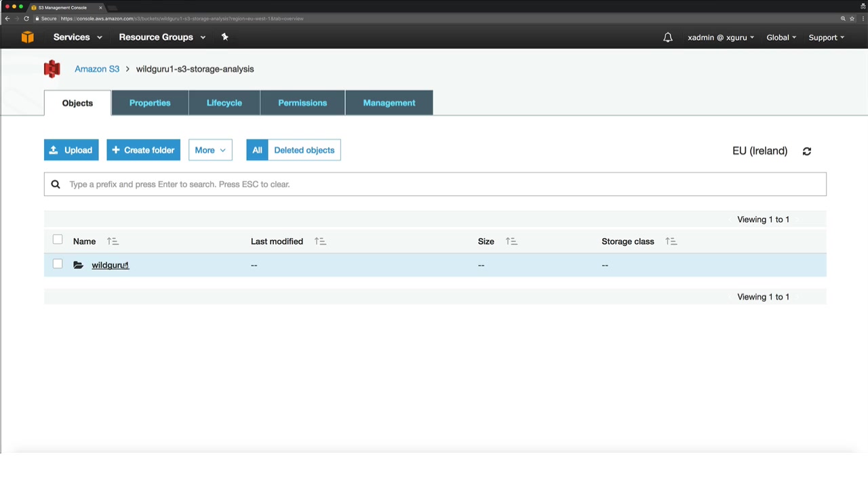
Task: Open the Support dropdown
Action: pyautogui.click(x=826, y=37)
